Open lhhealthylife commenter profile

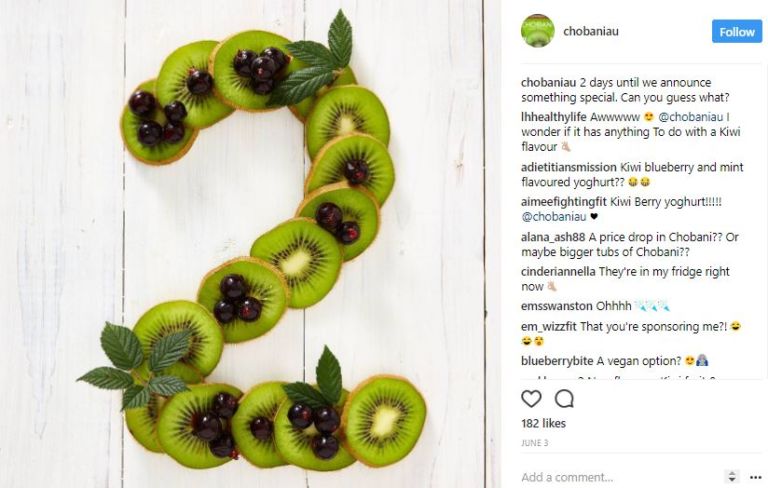[553, 117]
